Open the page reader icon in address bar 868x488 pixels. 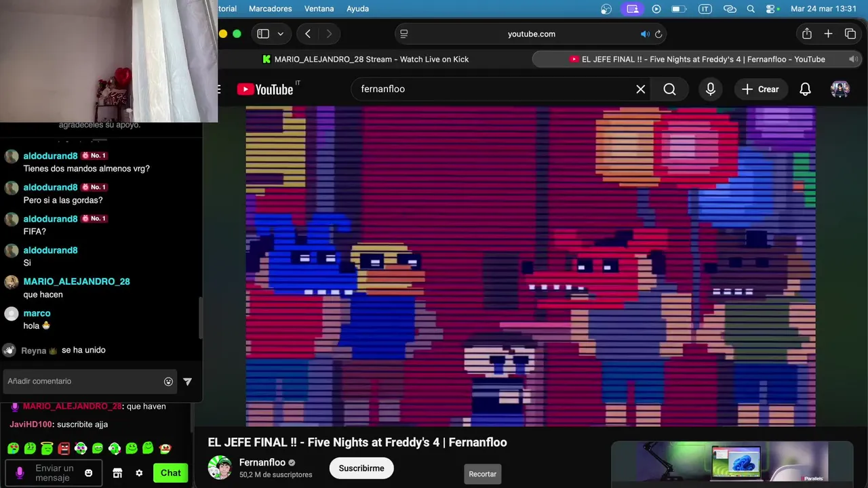404,34
